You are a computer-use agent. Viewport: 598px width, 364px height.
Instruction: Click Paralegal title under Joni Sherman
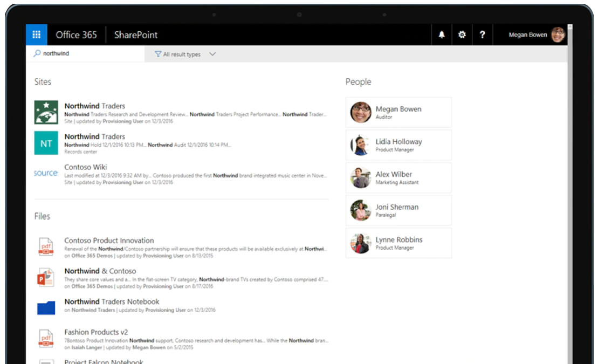click(x=386, y=215)
